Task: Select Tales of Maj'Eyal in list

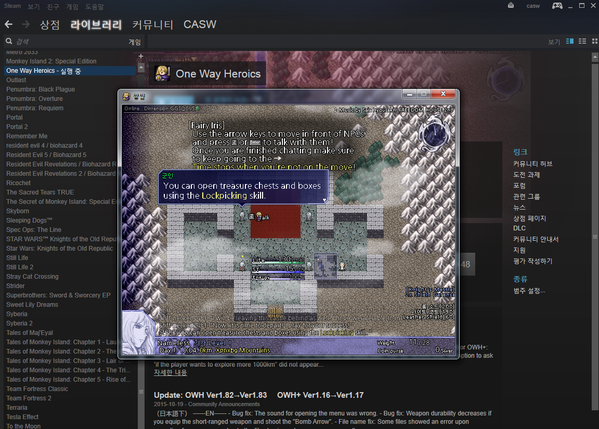Action: tap(29, 333)
